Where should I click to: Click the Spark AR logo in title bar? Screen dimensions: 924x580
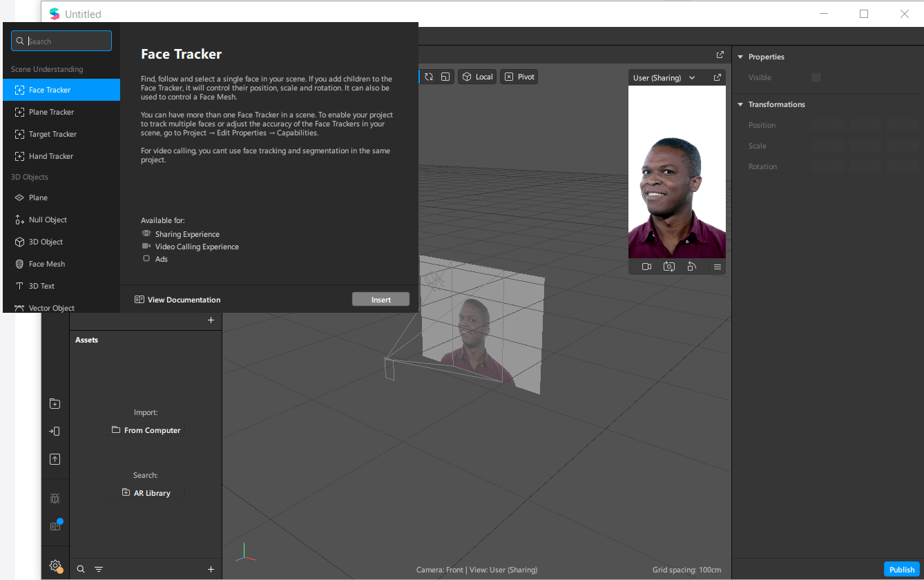coord(55,14)
